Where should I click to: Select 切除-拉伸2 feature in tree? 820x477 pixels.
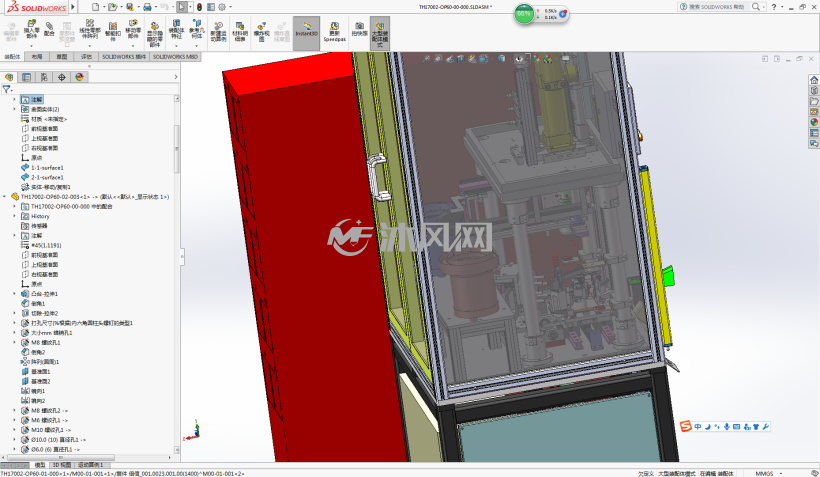point(39,313)
